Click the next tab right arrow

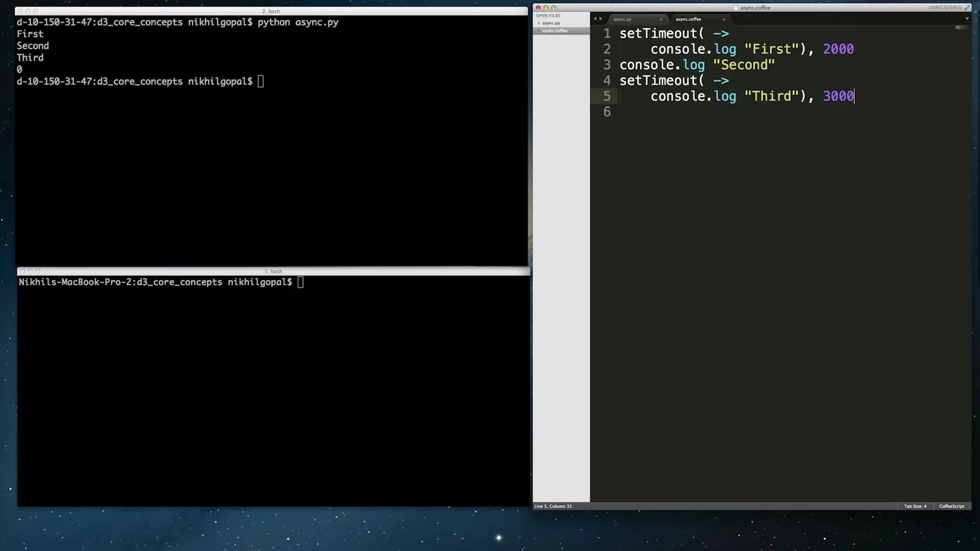pos(601,19)
